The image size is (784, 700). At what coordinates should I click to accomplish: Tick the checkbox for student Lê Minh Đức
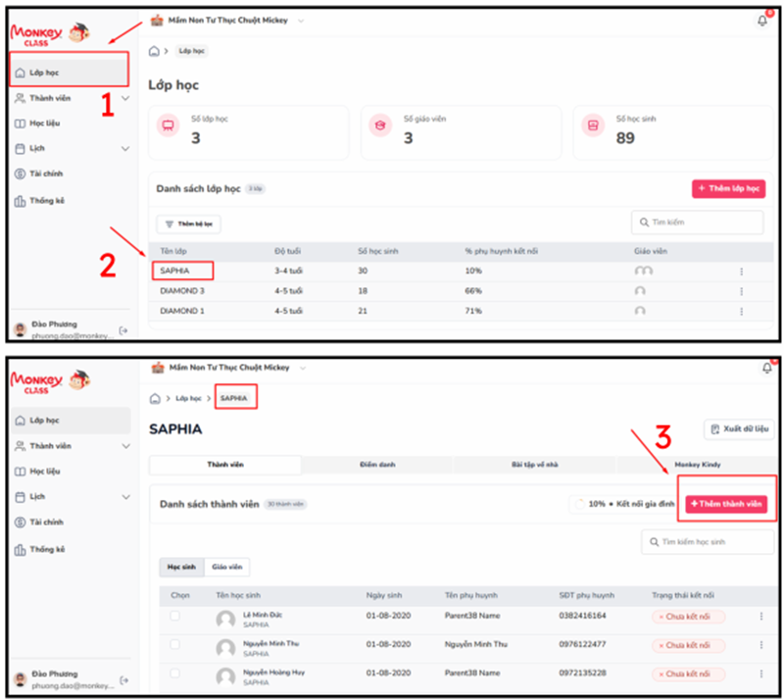click(x=175, y=617)
